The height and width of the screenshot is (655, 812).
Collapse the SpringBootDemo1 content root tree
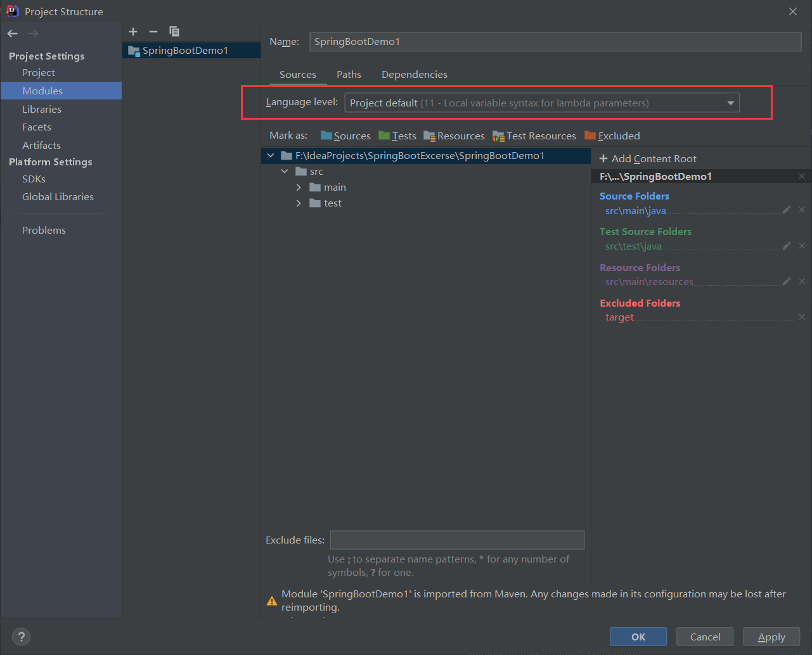(x=271, y=155)
